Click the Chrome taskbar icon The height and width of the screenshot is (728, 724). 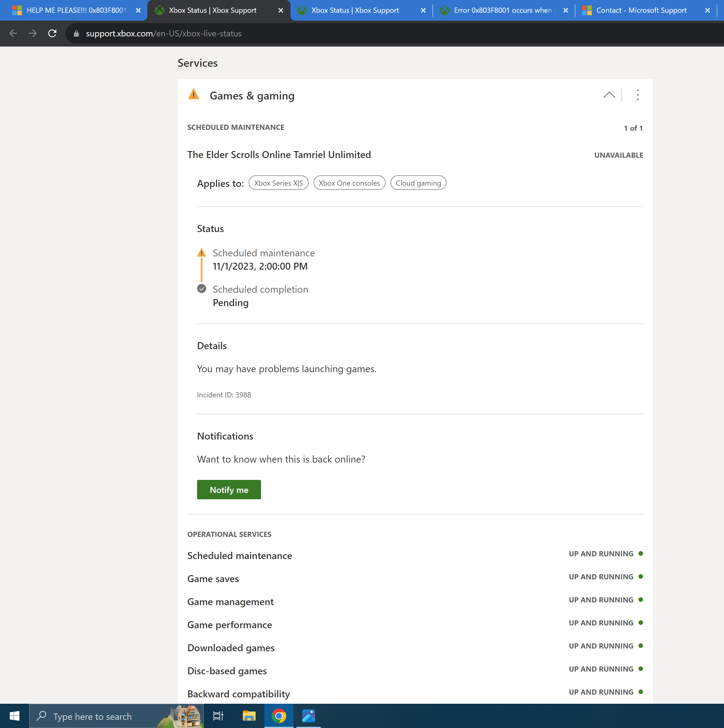279,716
